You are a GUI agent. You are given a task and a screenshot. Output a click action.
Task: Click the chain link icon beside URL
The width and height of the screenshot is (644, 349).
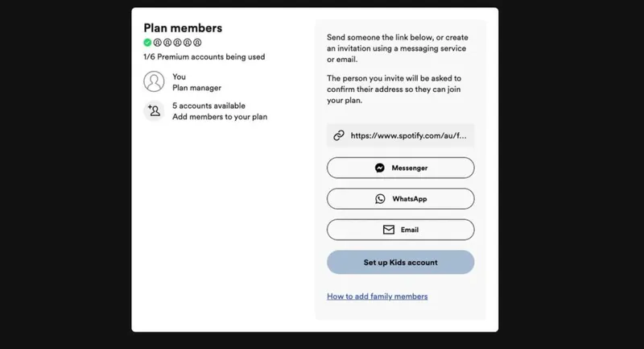339,135
